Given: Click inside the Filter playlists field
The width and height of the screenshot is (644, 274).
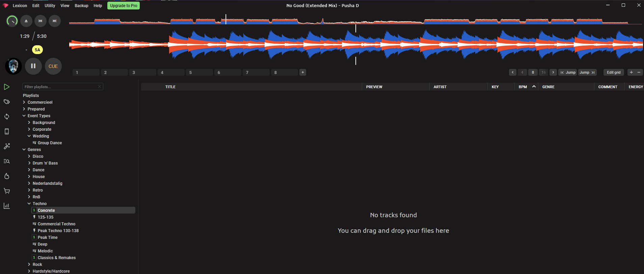Looking at the screenshot, I should coord(60,87).
